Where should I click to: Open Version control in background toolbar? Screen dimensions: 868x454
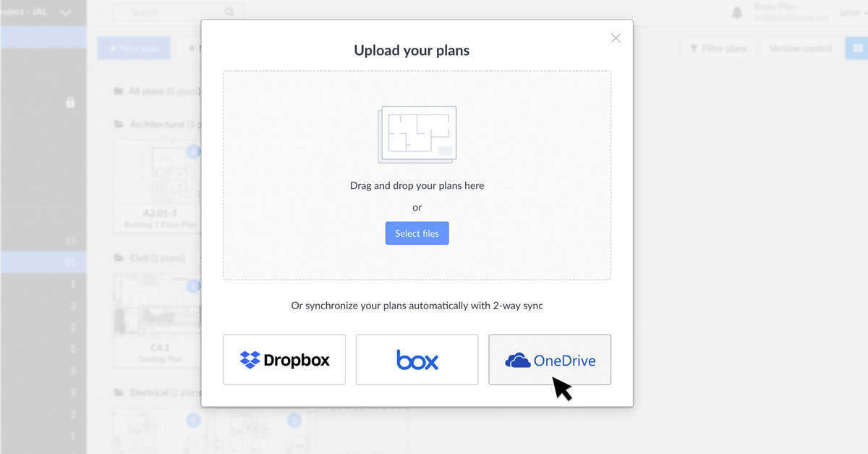[801, 49]
